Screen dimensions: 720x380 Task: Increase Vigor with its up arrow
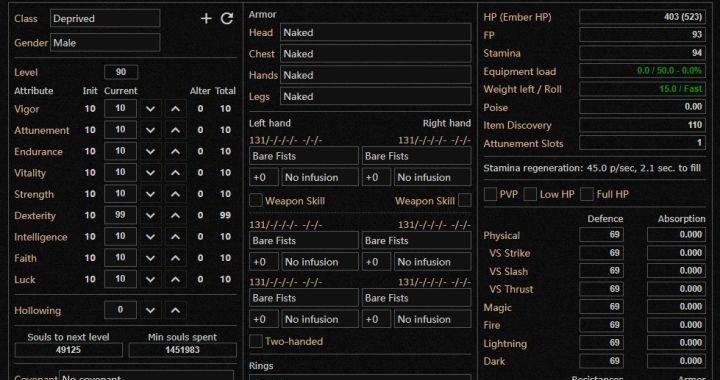[x=175, y=109]
